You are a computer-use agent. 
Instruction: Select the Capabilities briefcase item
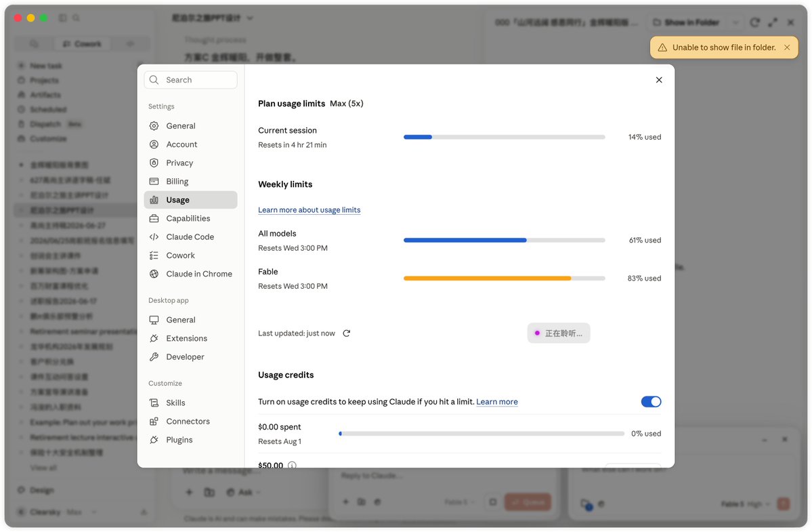190,219
